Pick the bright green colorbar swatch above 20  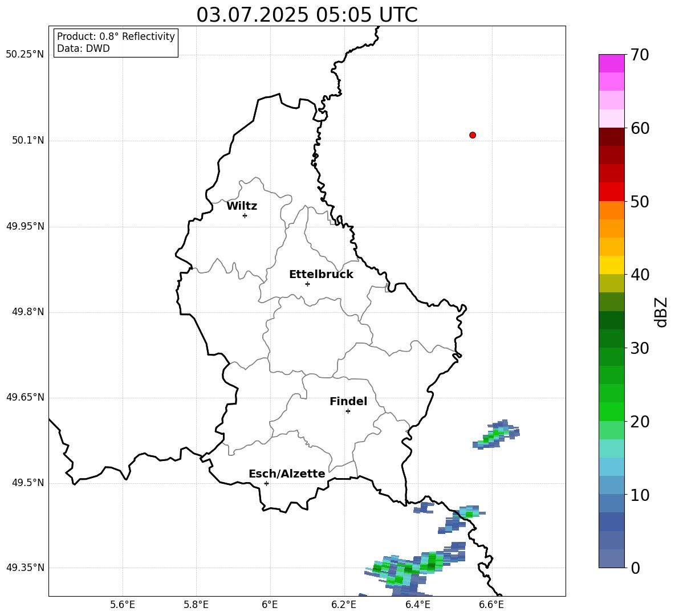tap(611, 411)
